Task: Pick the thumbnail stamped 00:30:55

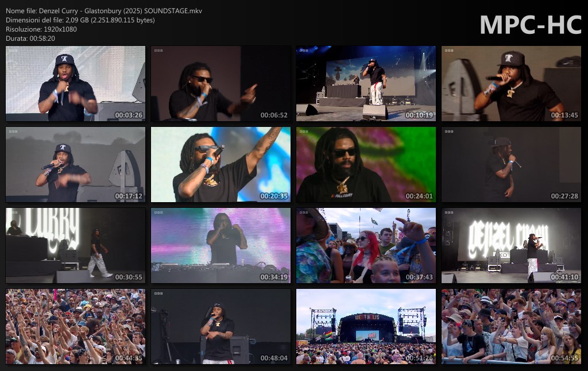Action: 75,245
